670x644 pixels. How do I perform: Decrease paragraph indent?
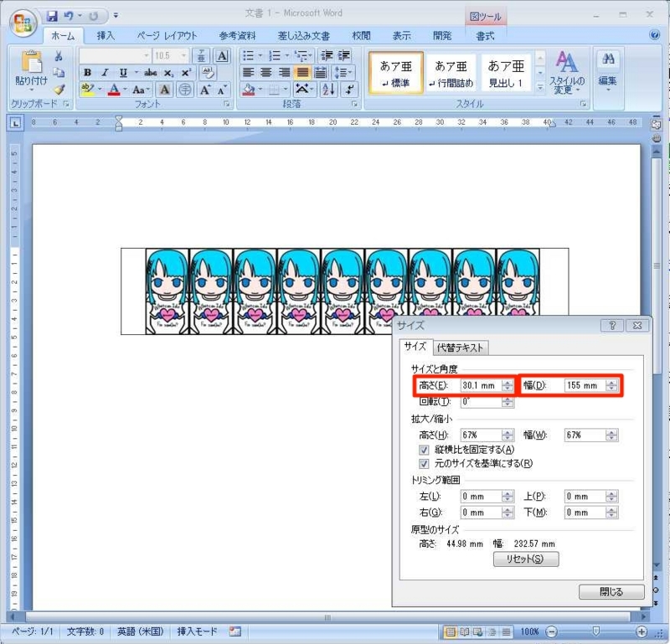coord(327,55)
